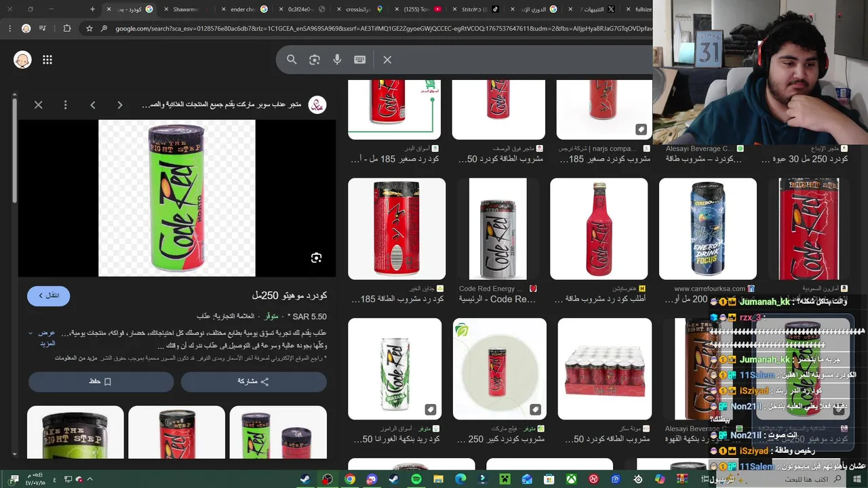Open the silver Code Red zero can image
This screenshot has height=488, width=868.
pos(498,229)
